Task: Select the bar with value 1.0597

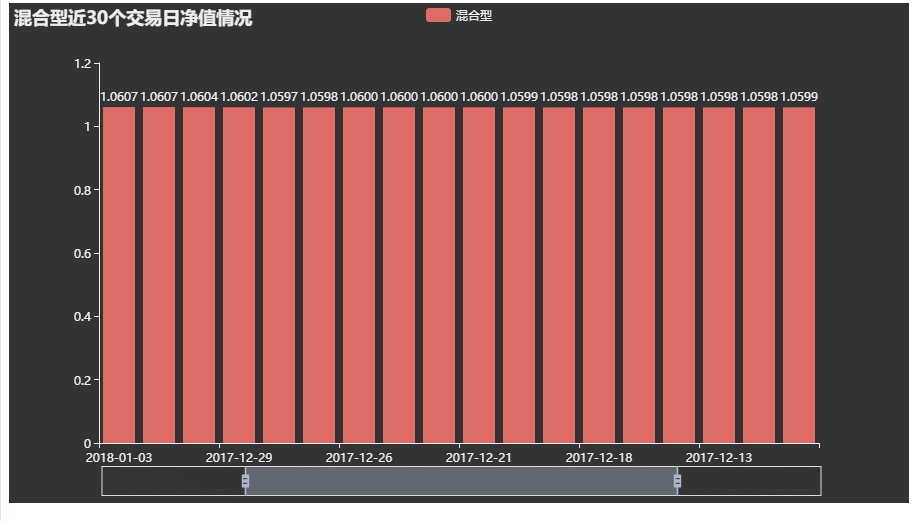Action: (279, 275)
